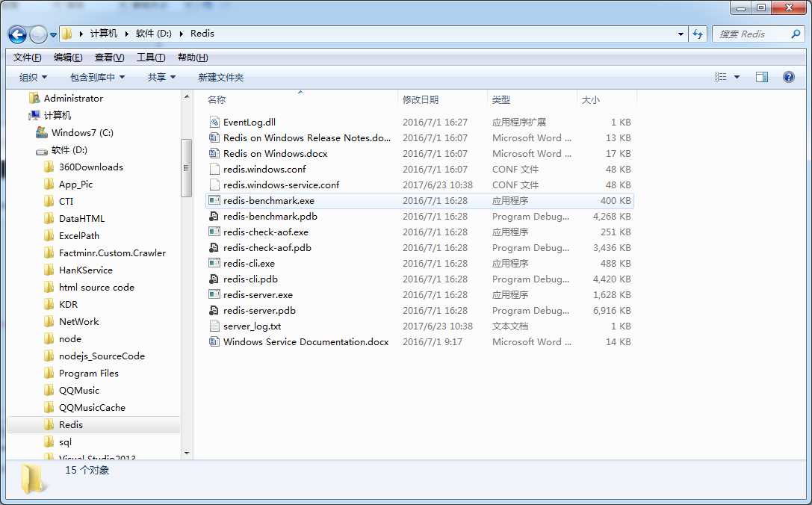Sort by 名称 column header
Screen dimensions: 812x505
(217, 100)
